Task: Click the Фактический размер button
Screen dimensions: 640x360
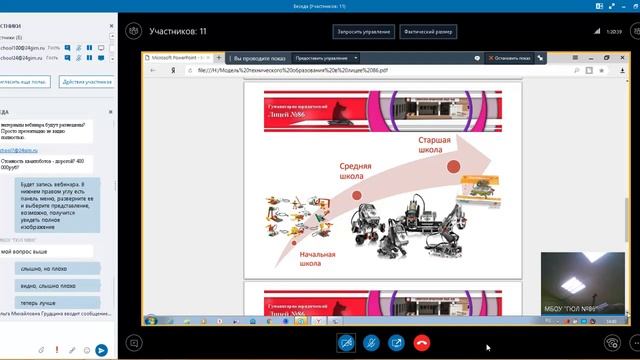Action: pyautogui.click(x=428, y=32)
